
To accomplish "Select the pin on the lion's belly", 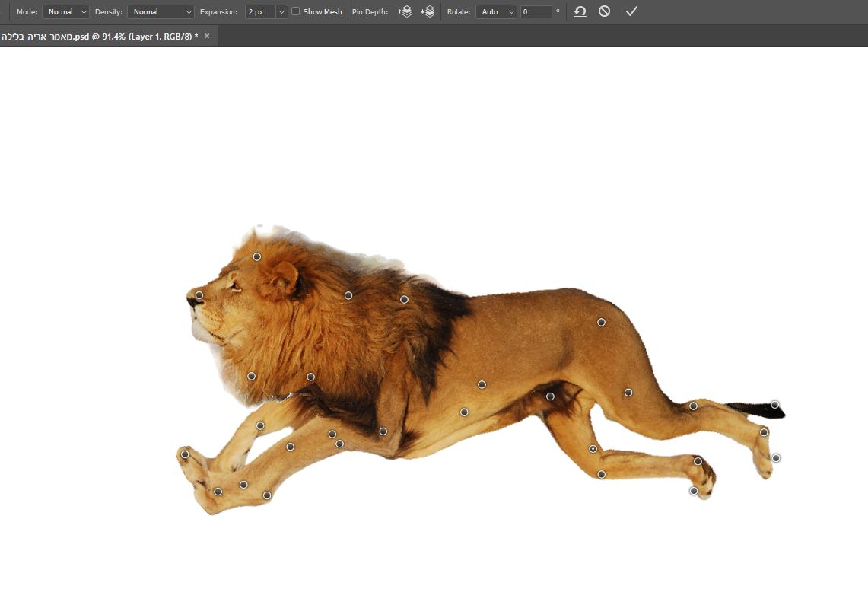I will [x=464, y=412].
